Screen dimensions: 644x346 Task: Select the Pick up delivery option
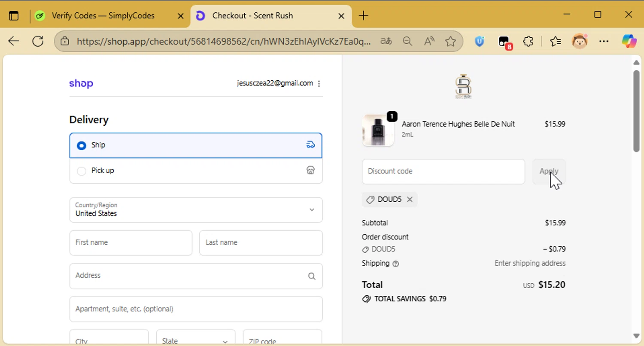click(x=196, y=171)
